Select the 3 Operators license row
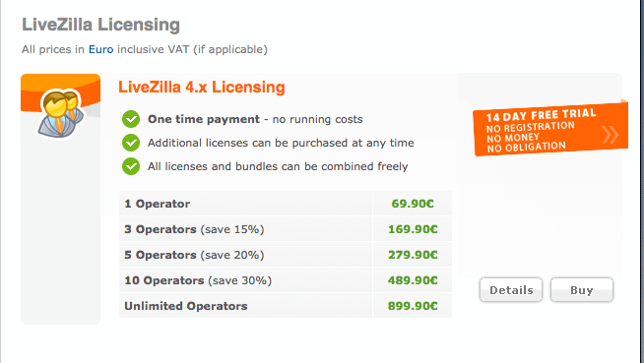 (286, 229)
